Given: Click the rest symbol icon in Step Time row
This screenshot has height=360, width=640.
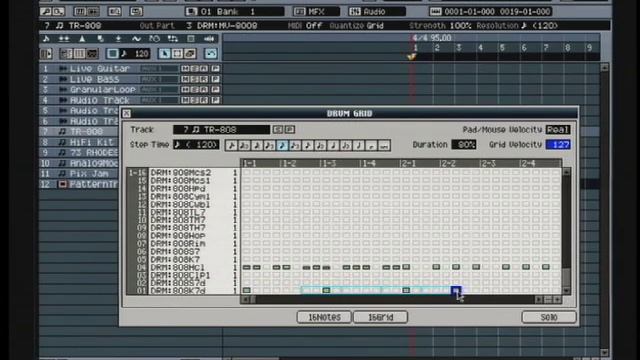Looking at the screenshot, I should tap(371, 145).
